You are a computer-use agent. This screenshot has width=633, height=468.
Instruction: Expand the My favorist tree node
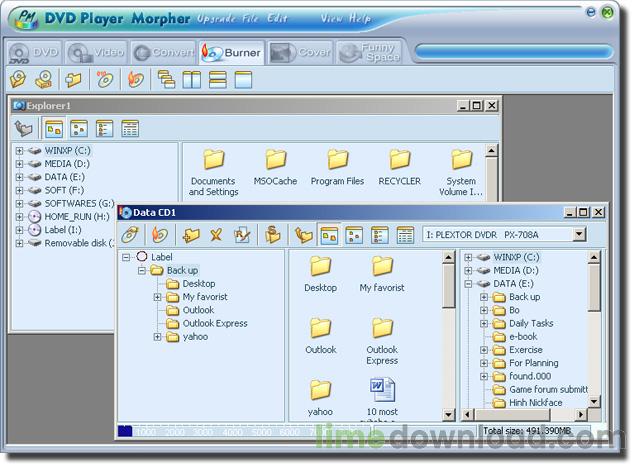click(158, 297)
